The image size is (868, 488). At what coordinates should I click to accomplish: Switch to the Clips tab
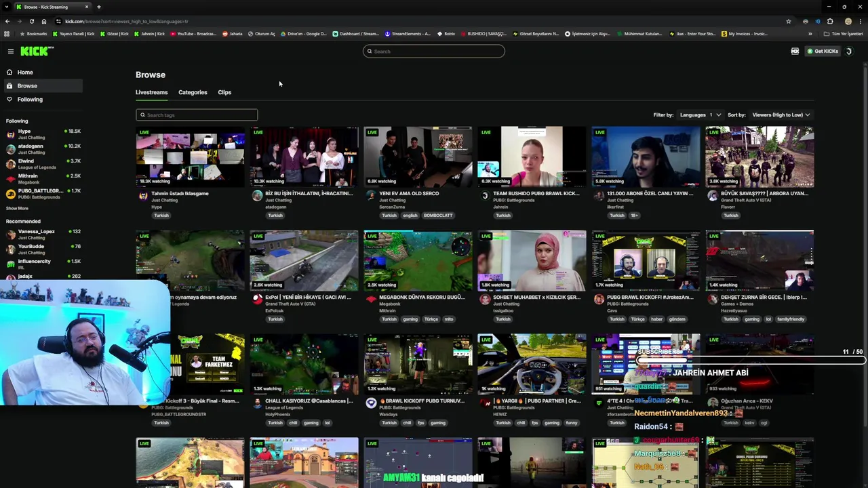[x=224, y=92]
